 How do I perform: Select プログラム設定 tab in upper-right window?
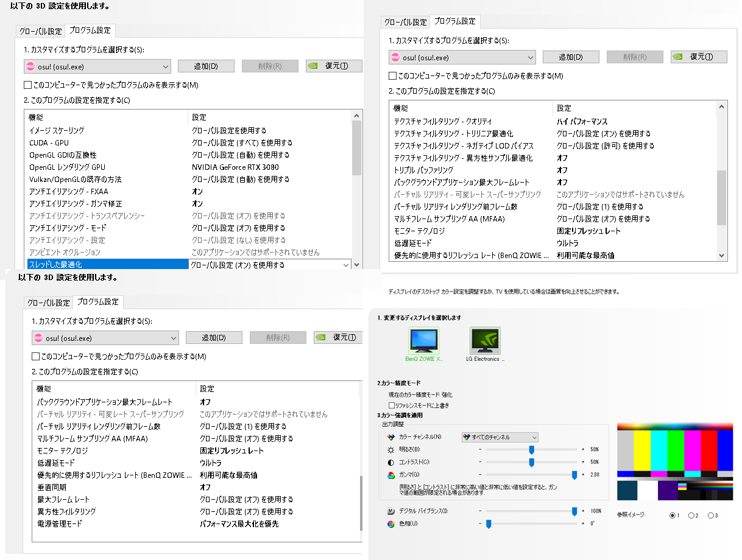point(454,21)
